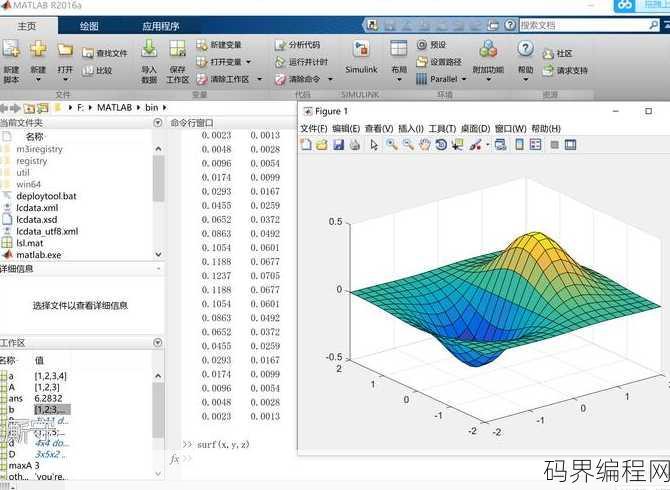670x490 pixels.
Task: Click Analyze Code (分析代码)
Action: click(297, 45)
